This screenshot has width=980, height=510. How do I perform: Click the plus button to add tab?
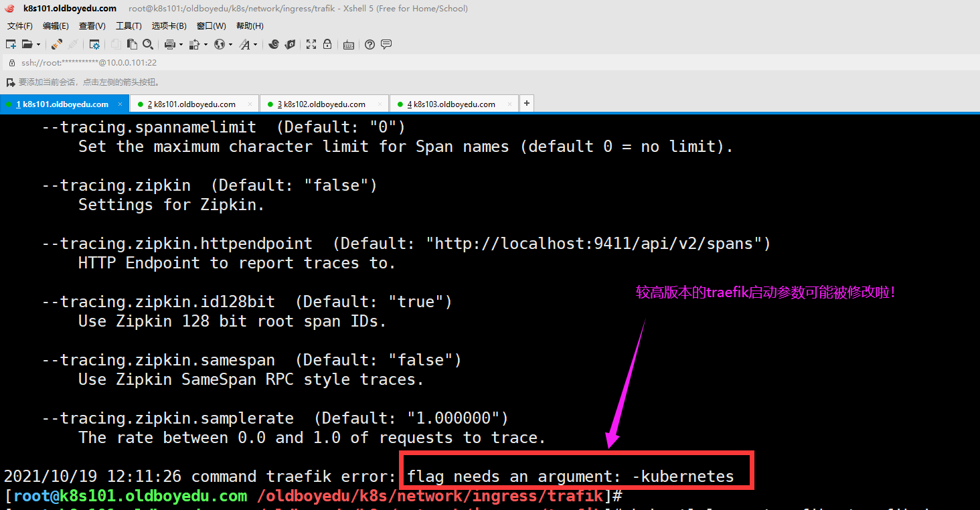point(527,104)
